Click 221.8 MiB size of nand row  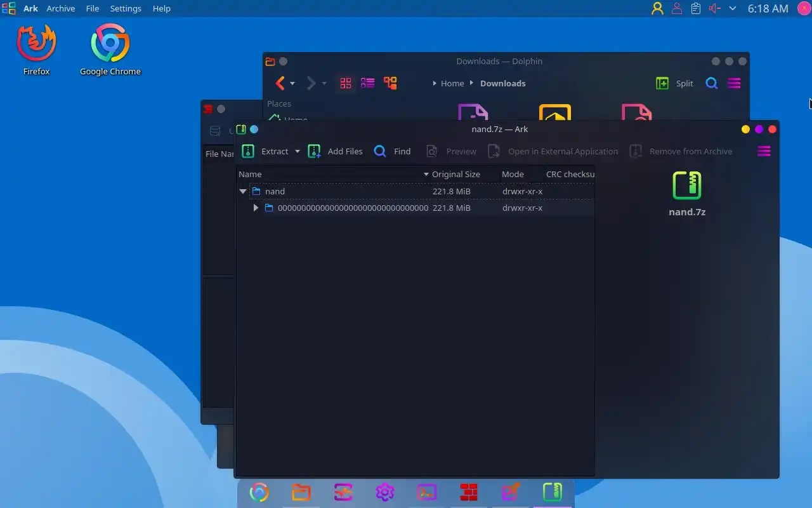click(452, 191)
